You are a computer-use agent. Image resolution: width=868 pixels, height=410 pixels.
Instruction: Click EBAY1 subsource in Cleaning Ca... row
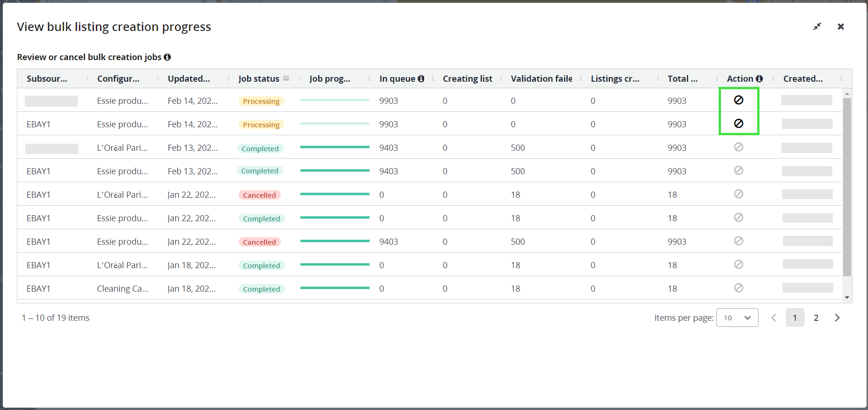39,288
